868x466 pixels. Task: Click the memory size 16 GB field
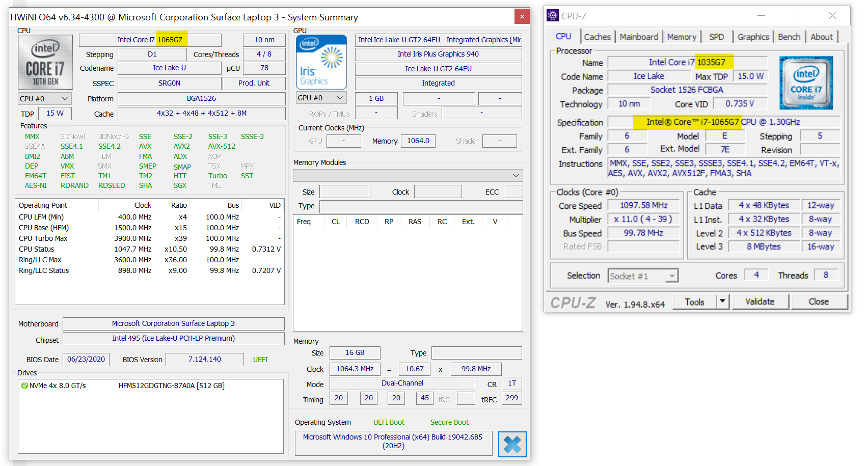click(x=355, y=353)
